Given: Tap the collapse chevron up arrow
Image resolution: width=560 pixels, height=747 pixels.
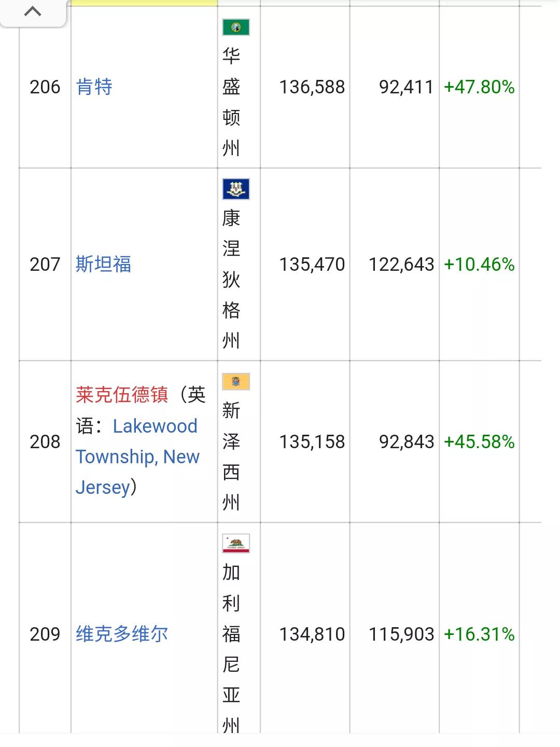Looking at the screenshot, I should tap(33, 11).
